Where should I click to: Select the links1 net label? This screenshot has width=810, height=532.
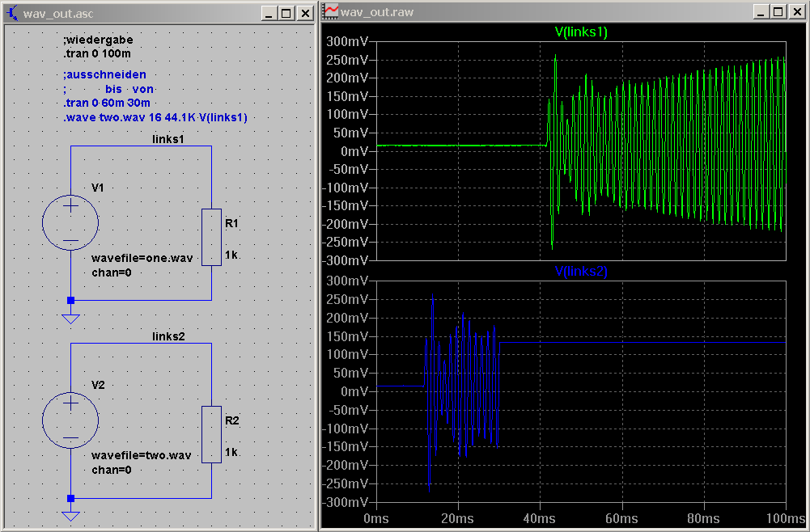click(x=168, y=139)
